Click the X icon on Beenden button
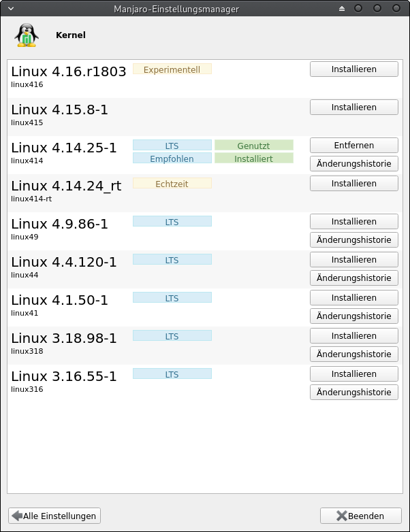 tap(342, 516)
